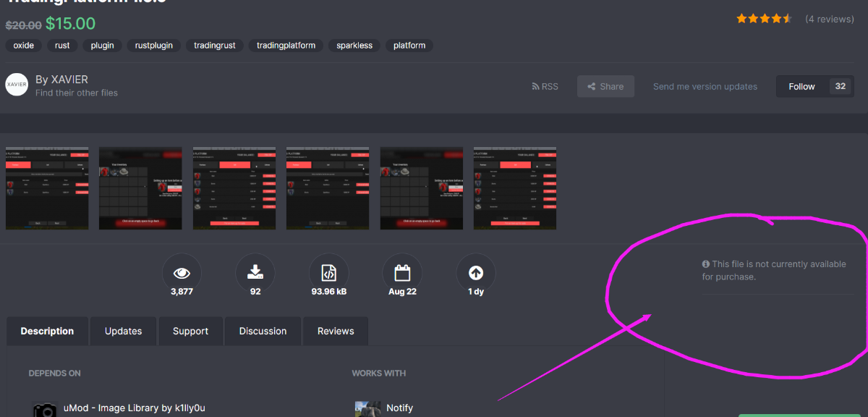Click the file size code icon
The width and height of the screenshot is (868, 417).
pos(328,273)
